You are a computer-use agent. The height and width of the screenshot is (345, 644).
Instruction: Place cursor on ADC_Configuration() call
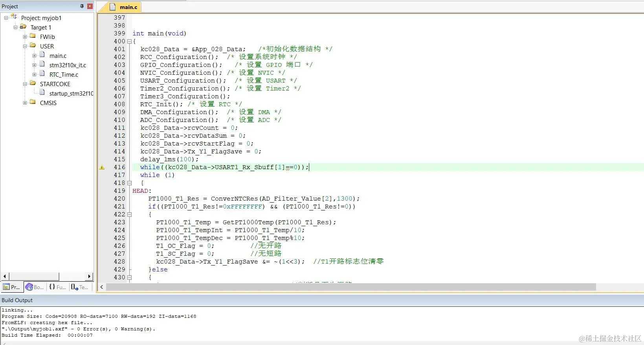[179, 120]
